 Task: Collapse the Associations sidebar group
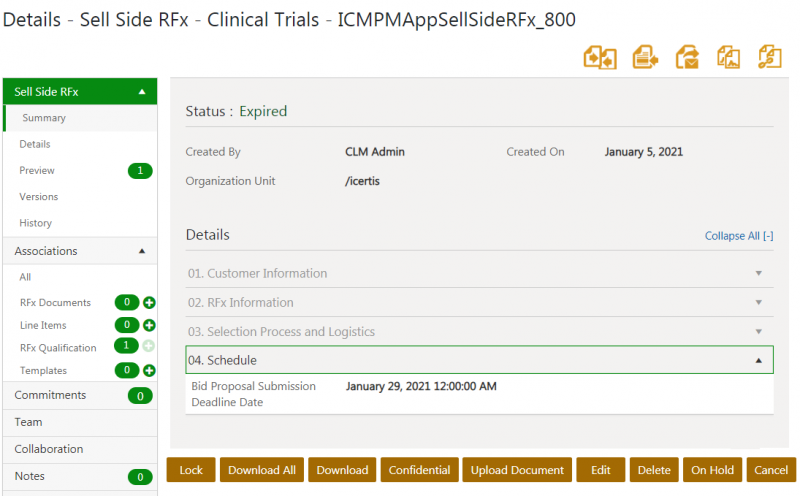141,251
